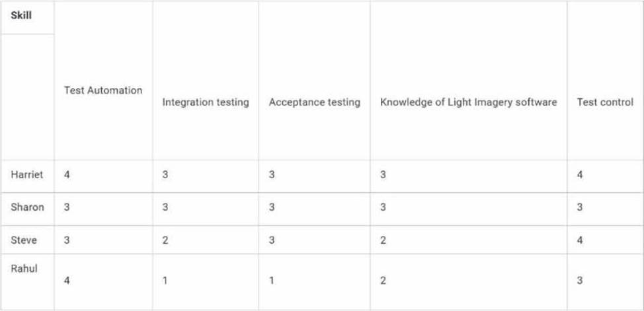Click Knowledge of Light Imagery software header
The image size is (644, 311).
[469, 102]
